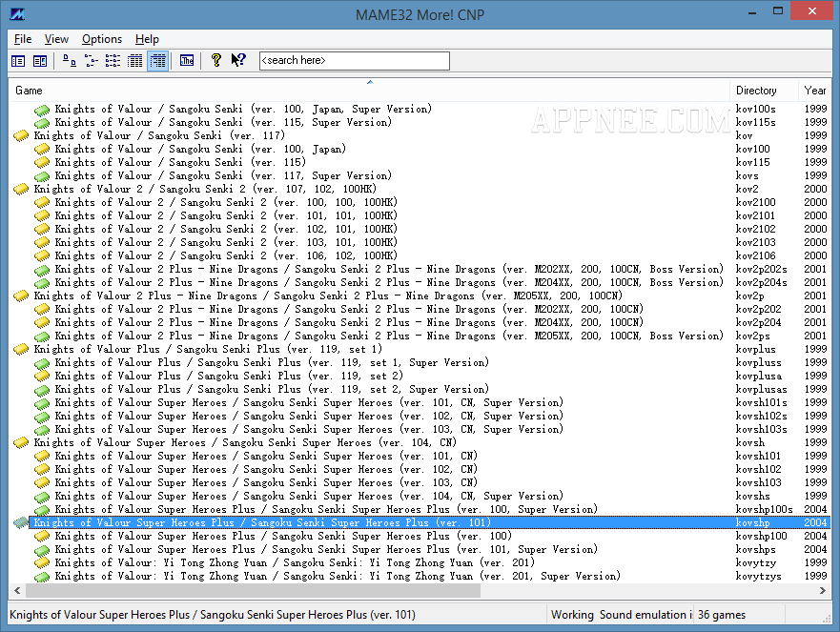840x632 pixels.
Task: Open the Help menu
Action: (147, 39)
